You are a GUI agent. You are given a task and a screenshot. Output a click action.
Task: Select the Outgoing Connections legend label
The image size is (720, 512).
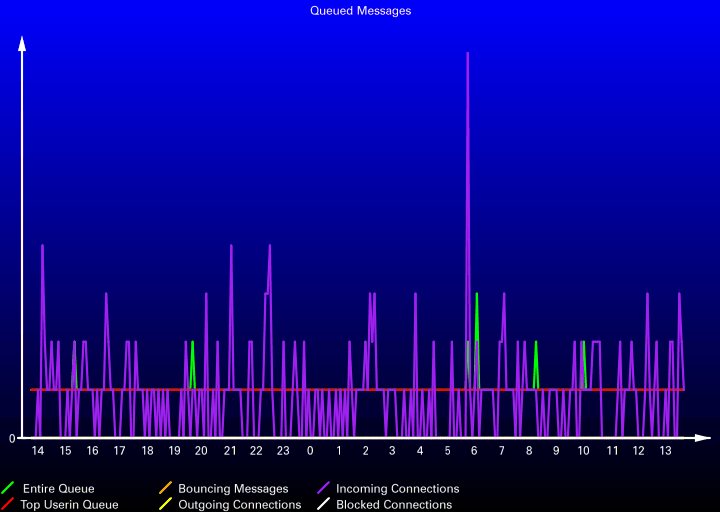click(240, 505)
